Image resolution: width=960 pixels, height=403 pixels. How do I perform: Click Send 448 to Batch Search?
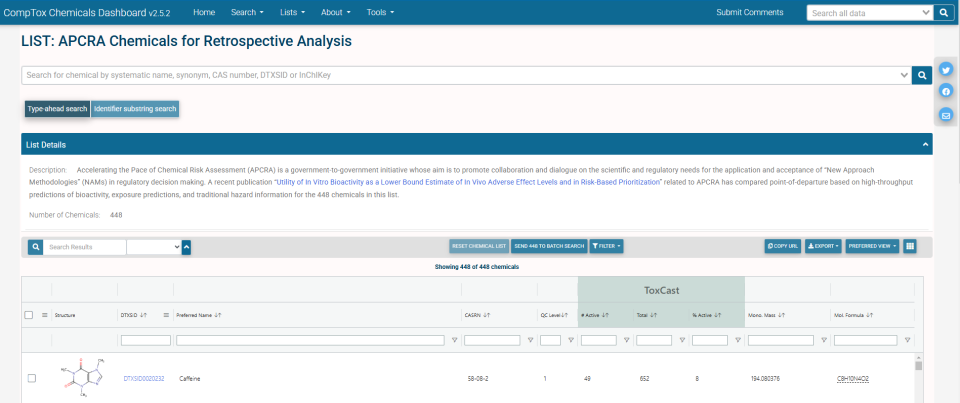[548, 246]
